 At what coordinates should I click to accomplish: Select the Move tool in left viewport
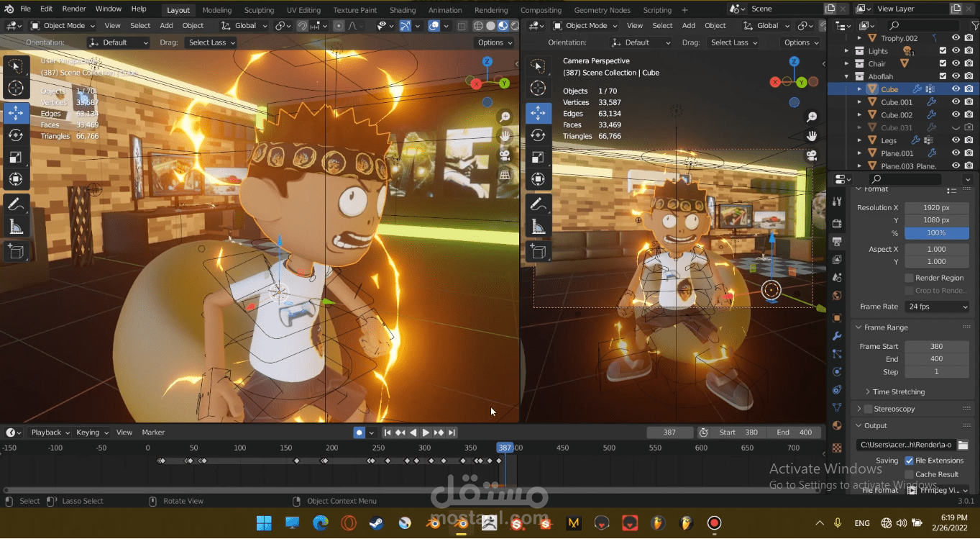point(15,113)
